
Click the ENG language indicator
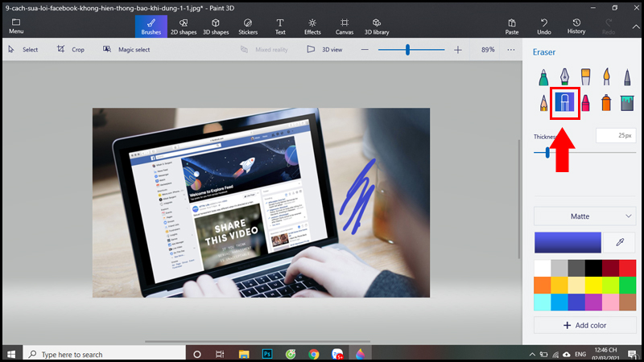[580, 354]
